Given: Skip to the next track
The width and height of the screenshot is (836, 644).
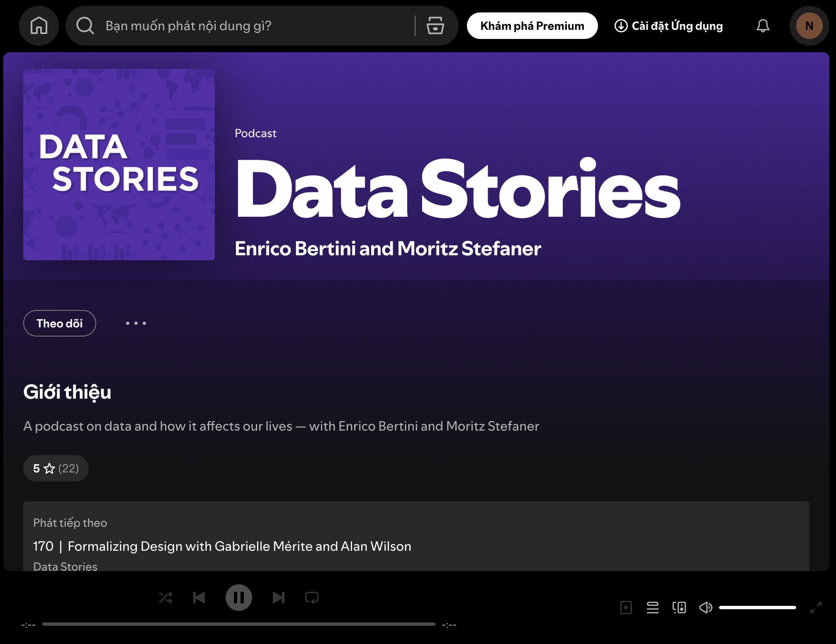Looking at the screenshot, I should (x=279, y=598).
